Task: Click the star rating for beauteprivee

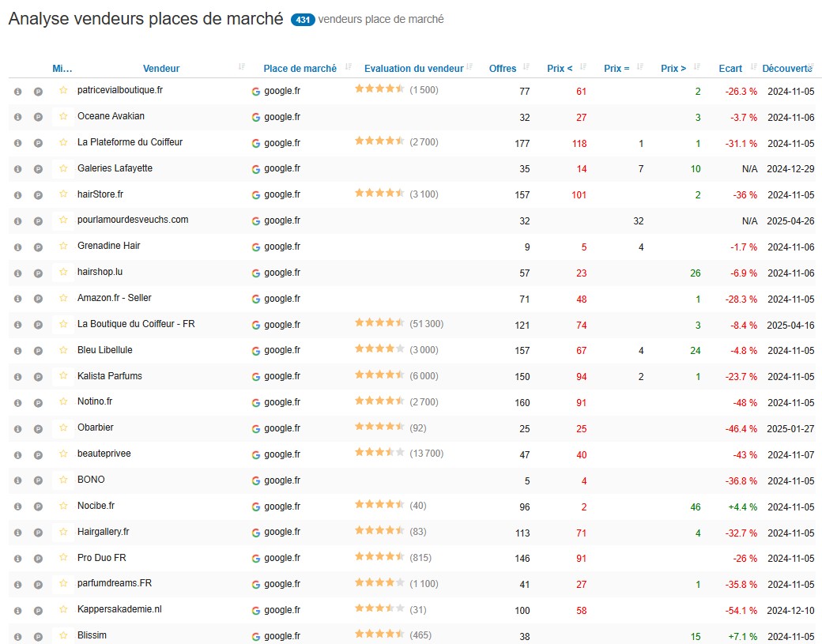Action: coord(379,452)
